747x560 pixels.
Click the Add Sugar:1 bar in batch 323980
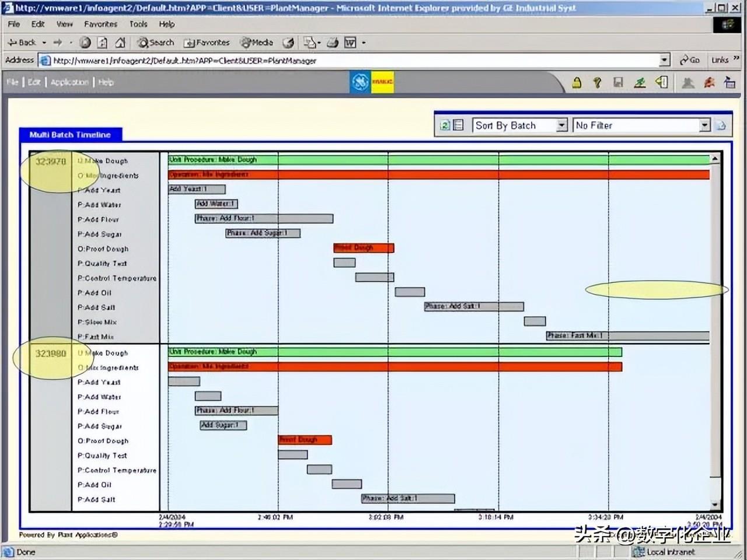pos(223,425)
